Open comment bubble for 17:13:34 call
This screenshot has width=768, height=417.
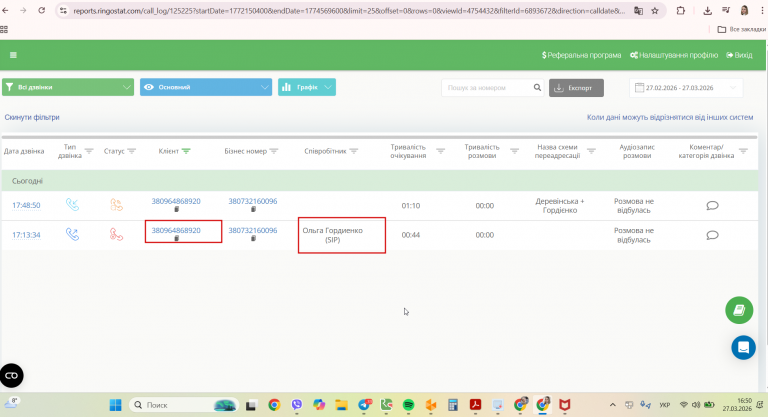click(712, 235)
